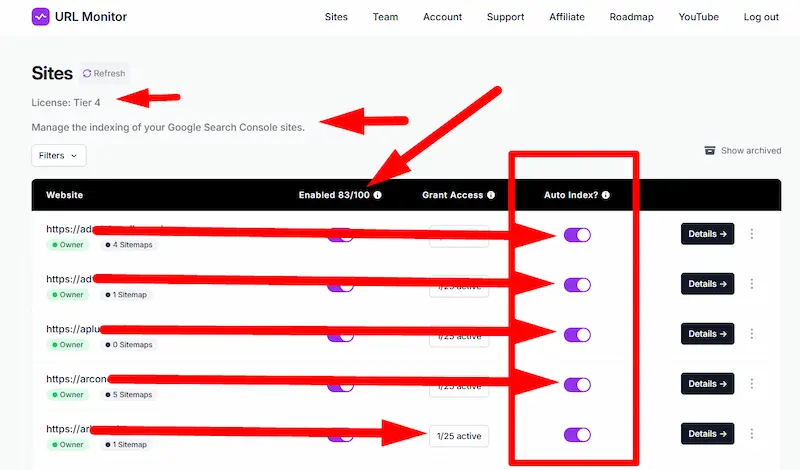Click the Website column header

[x=64, y=195]
